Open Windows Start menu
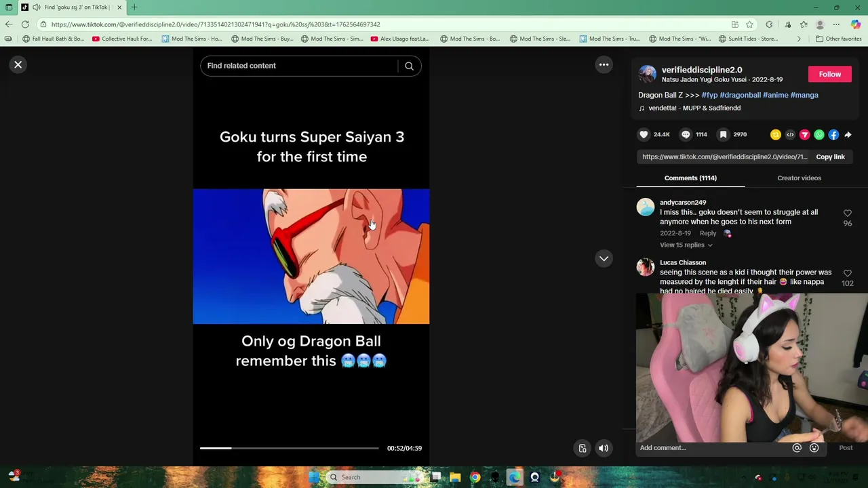Viewport: 868px width, 488px height. click(x=314, y=477)
